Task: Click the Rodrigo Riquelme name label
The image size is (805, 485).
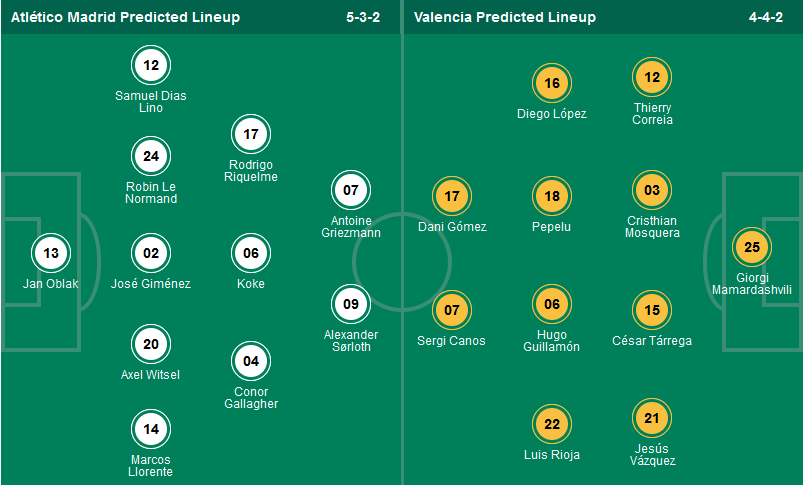Action: tap(251, 171)
